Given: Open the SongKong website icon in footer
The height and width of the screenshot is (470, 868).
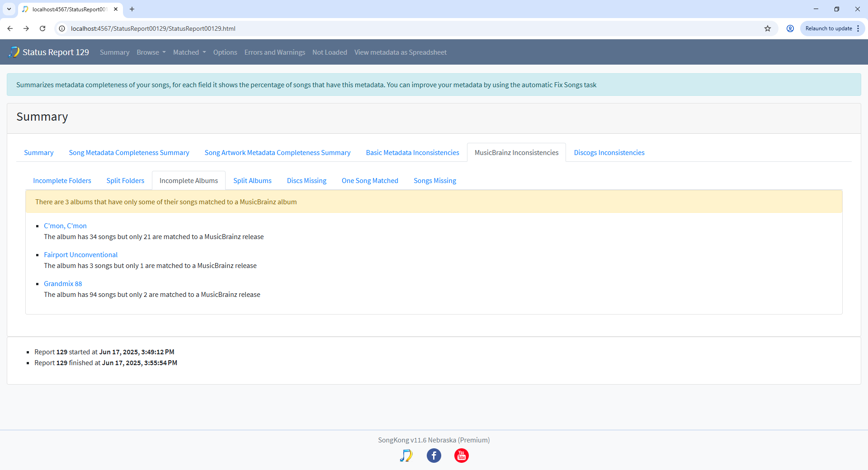Looking at the screenshot, I should (406, 456).
